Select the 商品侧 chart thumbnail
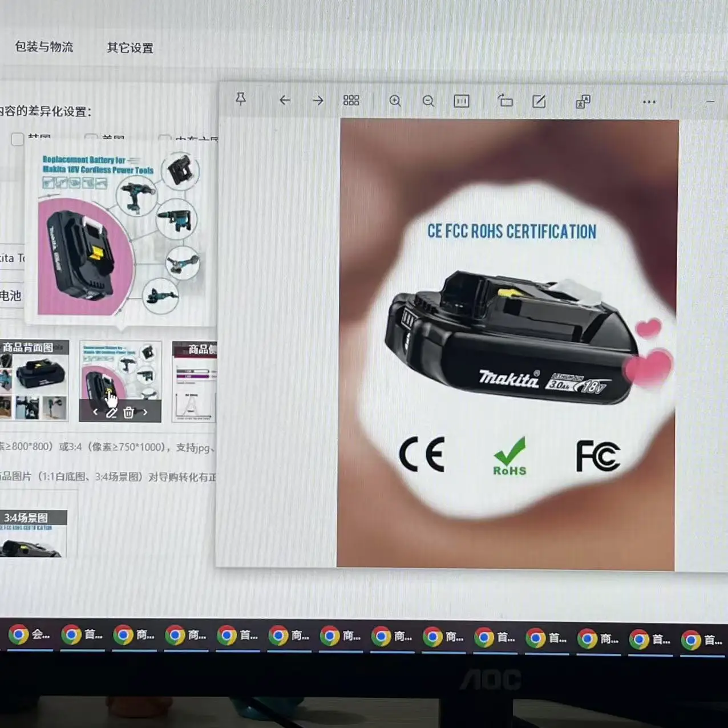The height and width of the screenshot is (728, 728). [194, 382]
